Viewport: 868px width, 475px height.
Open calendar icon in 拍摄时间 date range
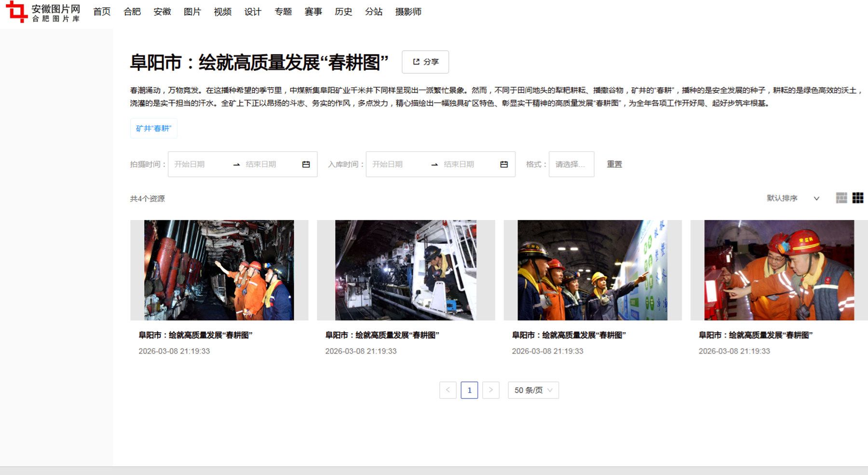click(306, 164)
